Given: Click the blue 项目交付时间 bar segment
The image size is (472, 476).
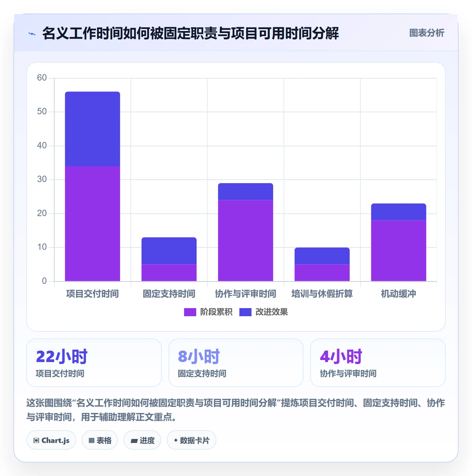Looking at the screenshot, I should (92, 129).
